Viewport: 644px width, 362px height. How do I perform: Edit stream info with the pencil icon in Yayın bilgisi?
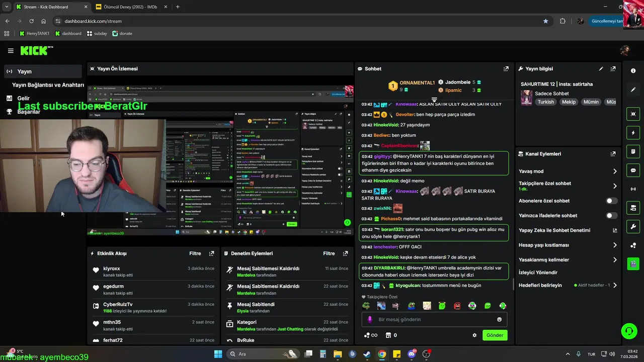[x=601, y=69]
